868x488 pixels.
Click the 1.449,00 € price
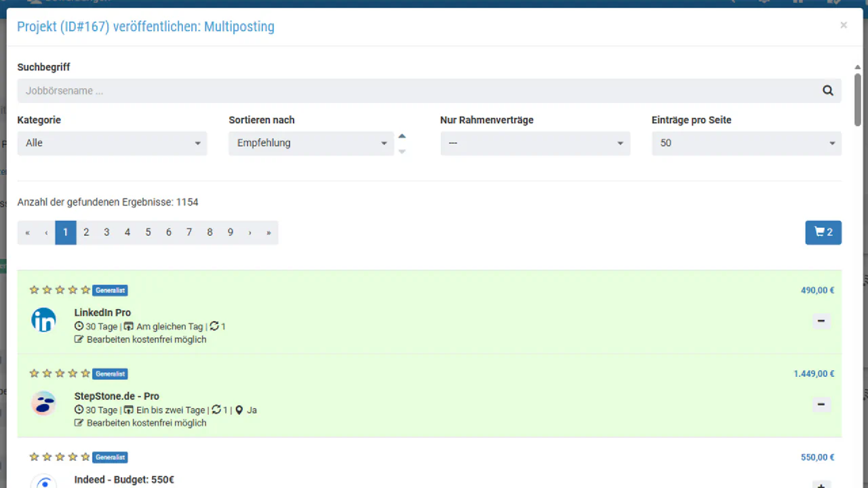coord(814,373)
